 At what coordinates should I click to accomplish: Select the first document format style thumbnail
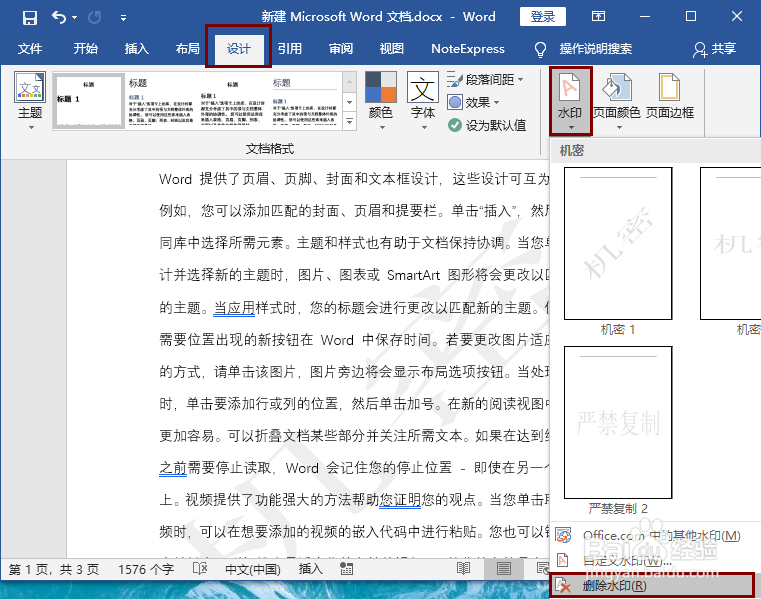point(88,101)
